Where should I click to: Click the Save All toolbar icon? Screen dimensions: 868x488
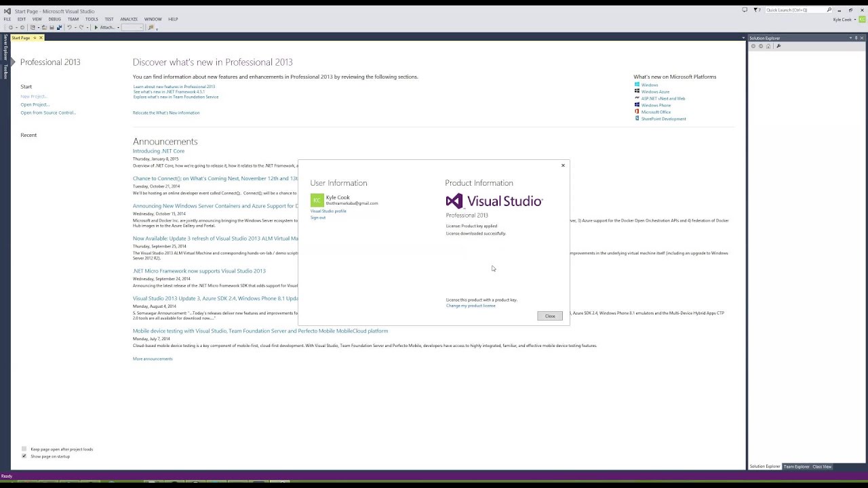[60, 28]
